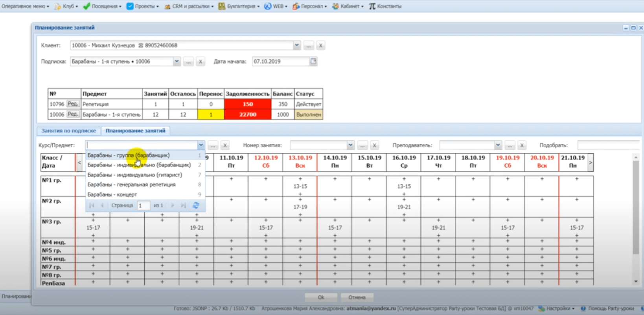This screenshot has height=315, width=644.
Task: Expand the Преподаватель dropdown
Action: tap(498, 145)
